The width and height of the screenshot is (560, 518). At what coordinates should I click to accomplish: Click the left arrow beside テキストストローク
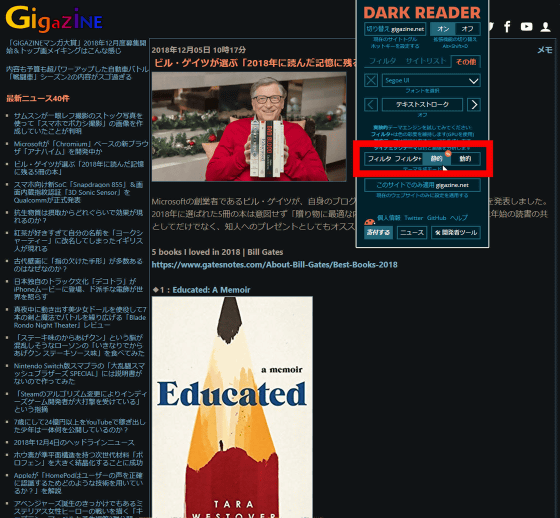tap(371, 105)
